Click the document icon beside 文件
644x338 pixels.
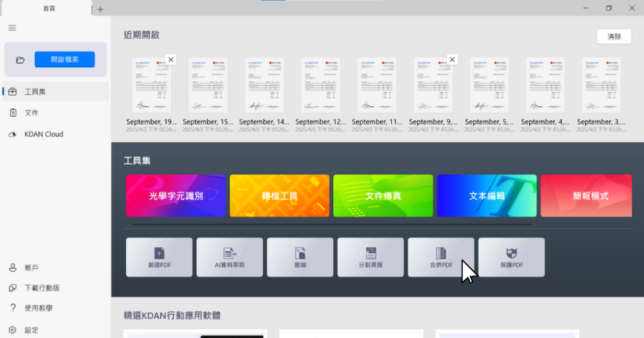13,113
